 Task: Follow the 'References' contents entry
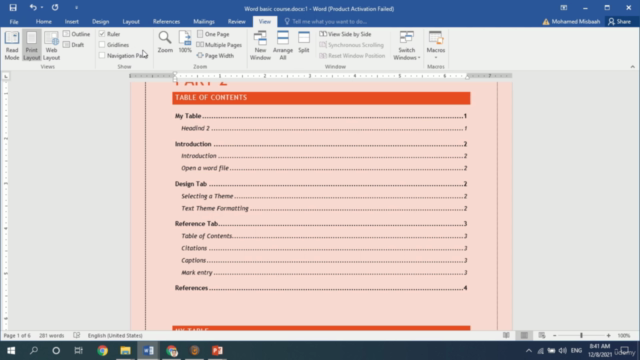(321, 288)
